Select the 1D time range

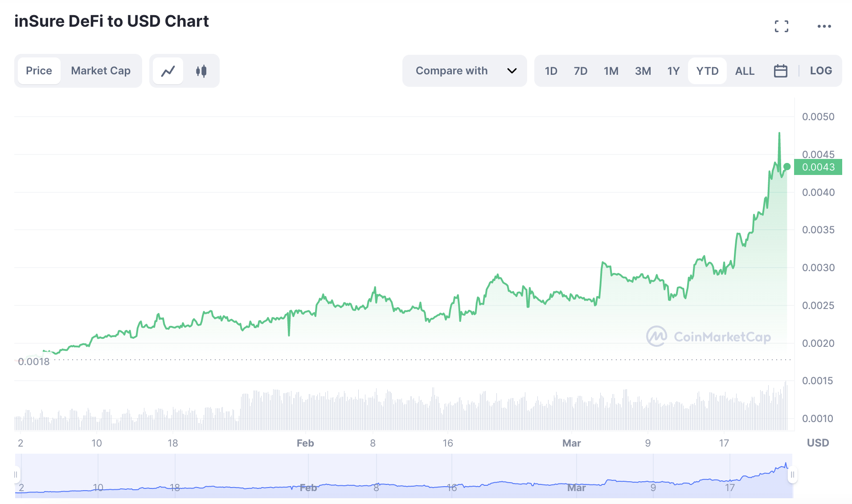551,71
